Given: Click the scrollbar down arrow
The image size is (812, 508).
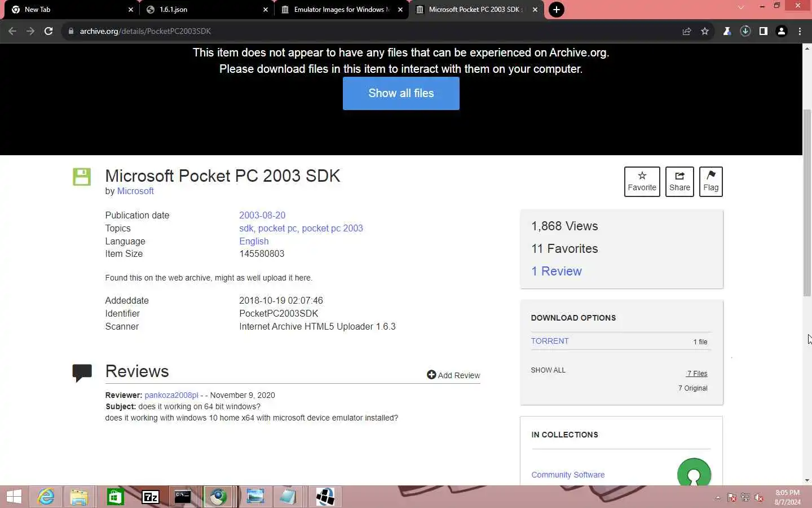Looking at the screenshot, I should tap(807, 480).
